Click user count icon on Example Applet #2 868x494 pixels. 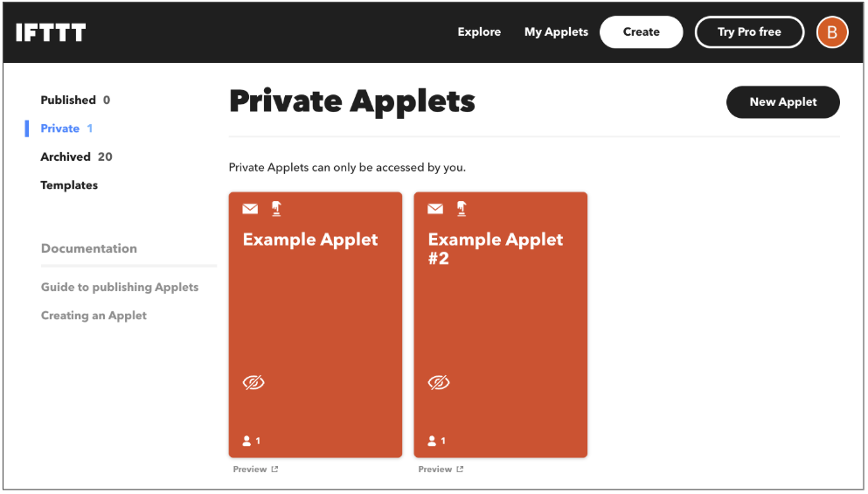(x=433, y=441)
